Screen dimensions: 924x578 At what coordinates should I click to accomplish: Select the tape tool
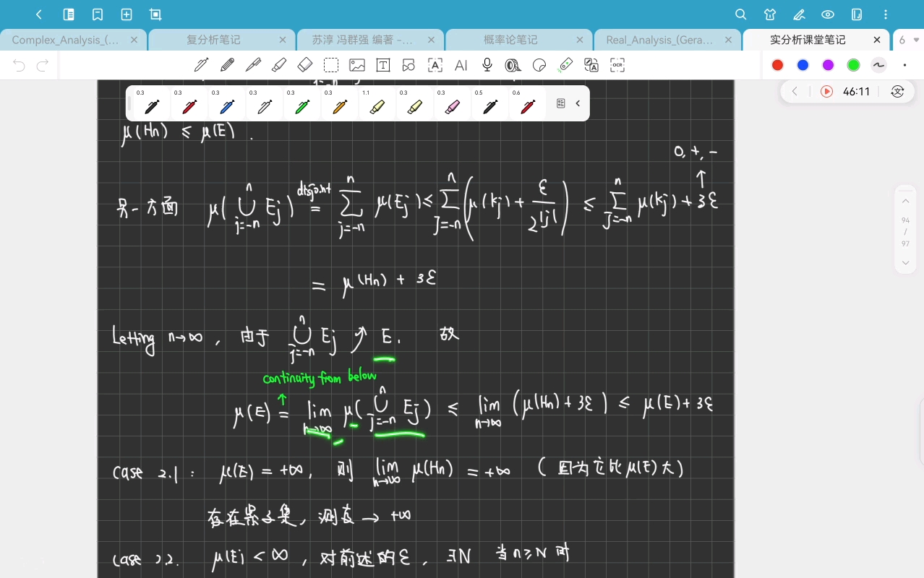tap(513, 65)
